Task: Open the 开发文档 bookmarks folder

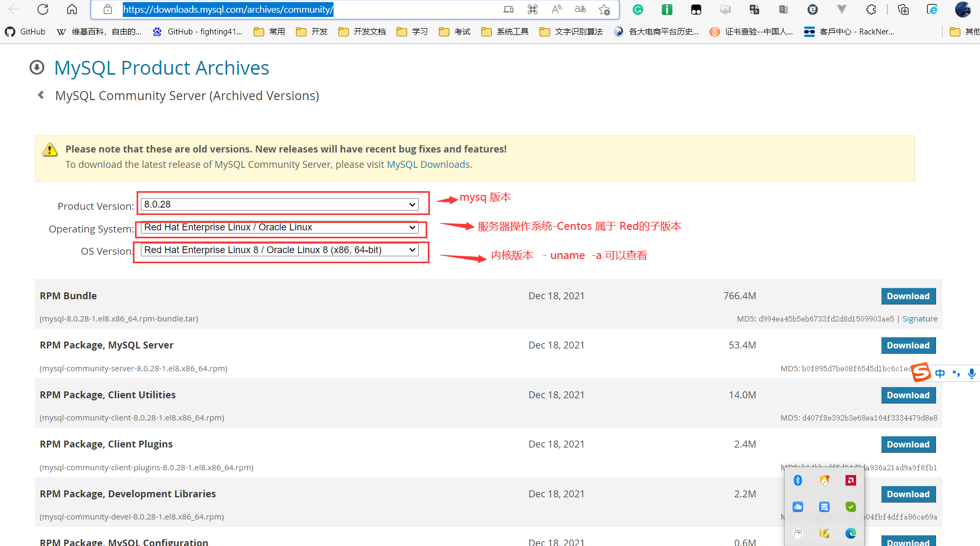Action: 362,32
